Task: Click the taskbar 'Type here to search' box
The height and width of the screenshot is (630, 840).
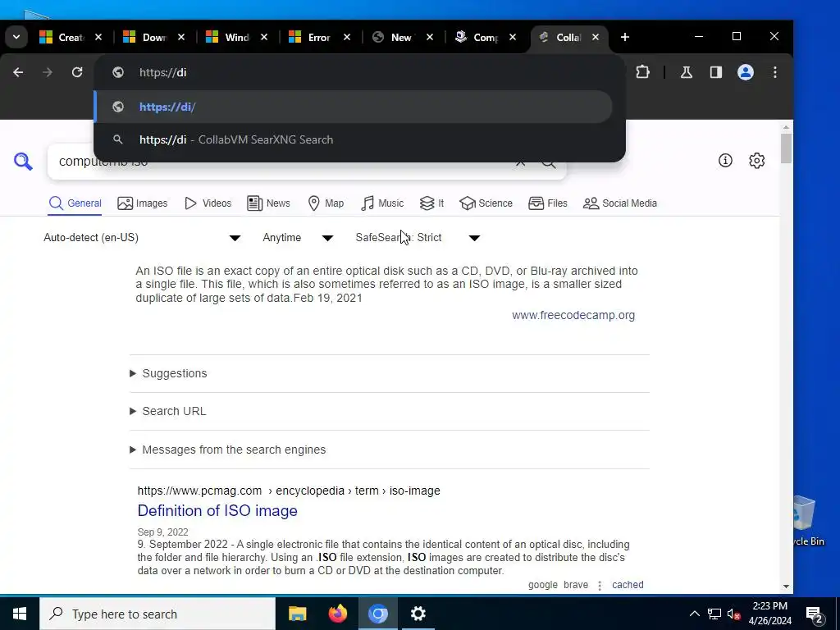Action: [x=157, y=614]
